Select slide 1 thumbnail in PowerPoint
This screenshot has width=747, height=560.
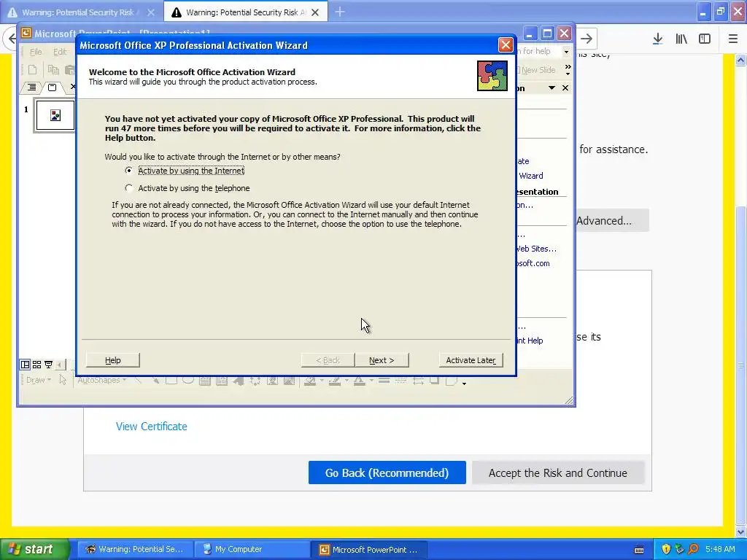(55, 115)
